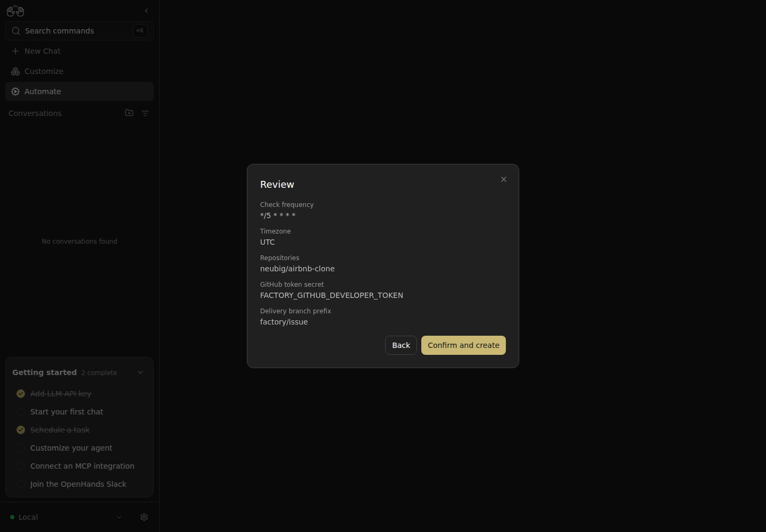Click the 2 complete counter
The image size is (766, 532).
(x=99, y=373)
